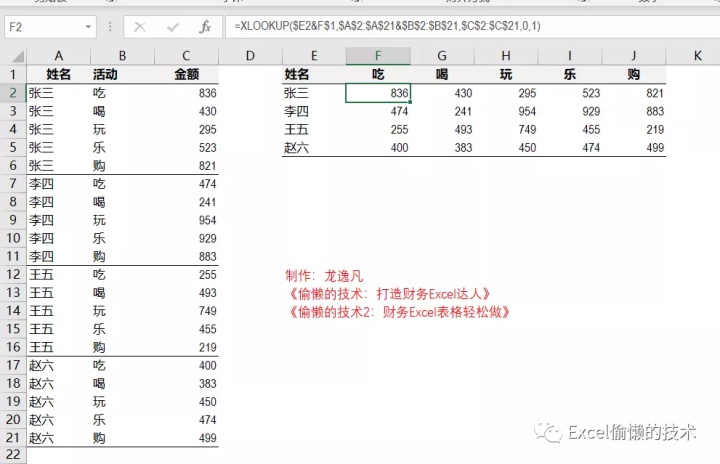Select column B header
Image resolution: width=720 pixels, height=464 pixels.
(123, 56)
